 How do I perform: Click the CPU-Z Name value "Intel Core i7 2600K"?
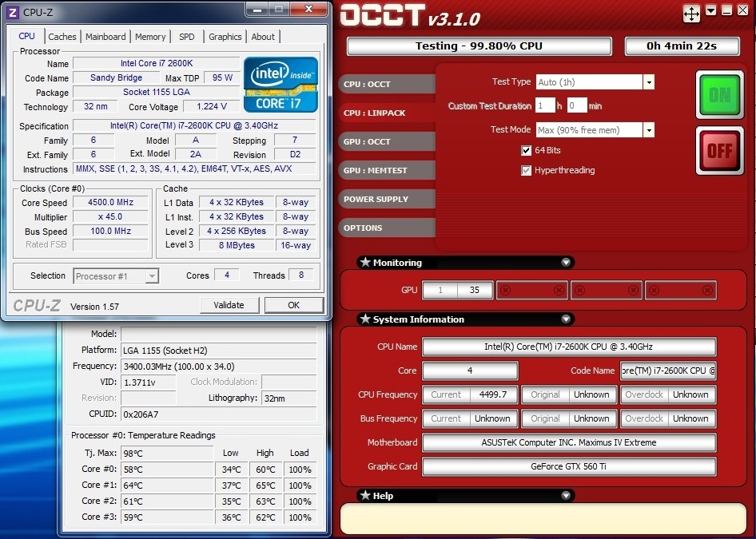157,63
